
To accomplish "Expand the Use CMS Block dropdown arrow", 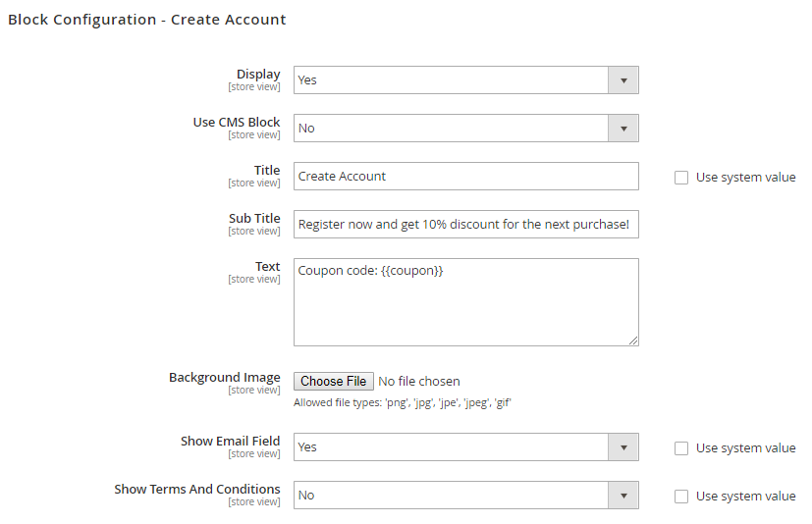I will click(x=623, y=129).
